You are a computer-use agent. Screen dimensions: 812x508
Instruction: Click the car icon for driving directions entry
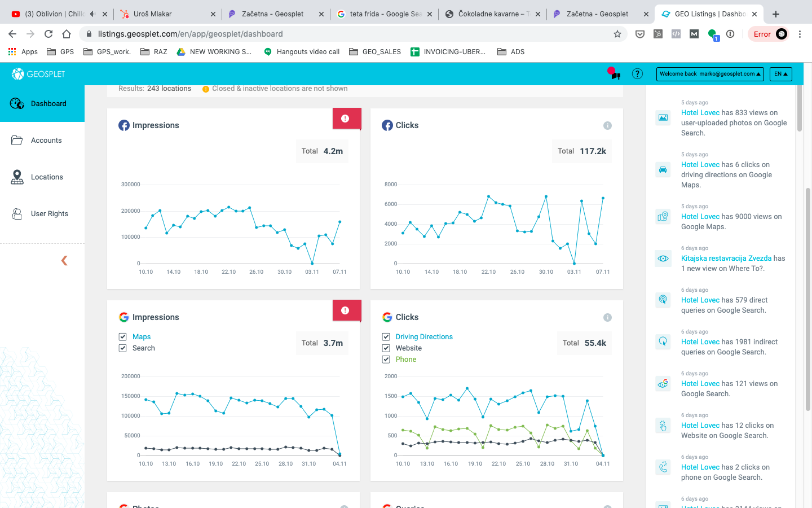coord(663,169)
